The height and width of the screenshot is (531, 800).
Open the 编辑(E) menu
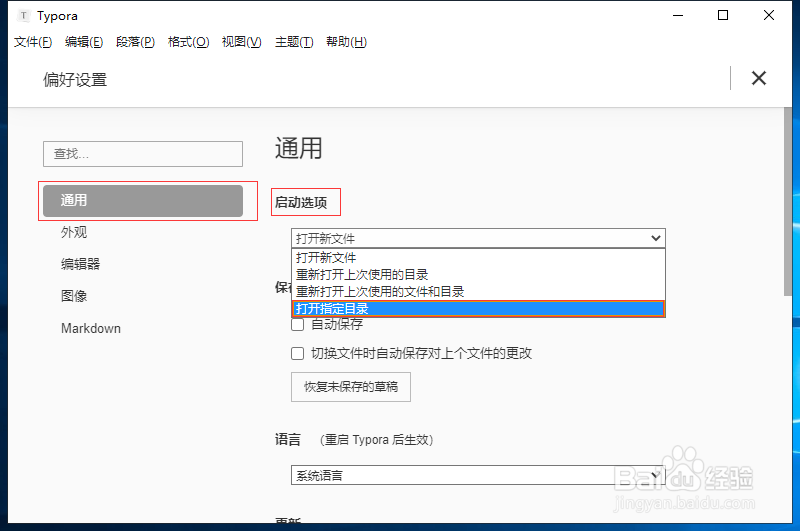point(84,42)
